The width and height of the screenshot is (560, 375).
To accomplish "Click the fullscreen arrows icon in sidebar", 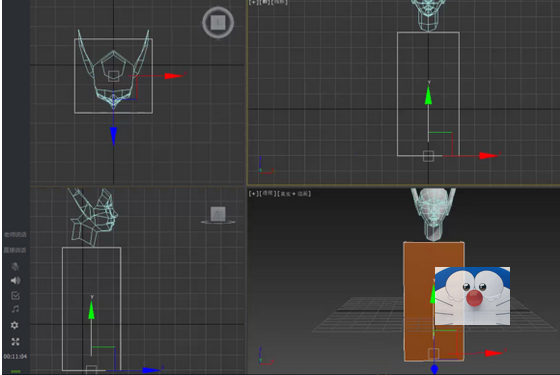I will pyautogui.click(x=15, y=342).
